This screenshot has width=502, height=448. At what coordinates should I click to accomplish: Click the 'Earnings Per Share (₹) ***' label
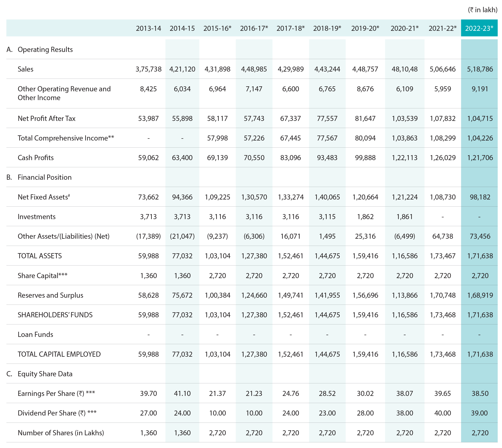tap(56, 393)
